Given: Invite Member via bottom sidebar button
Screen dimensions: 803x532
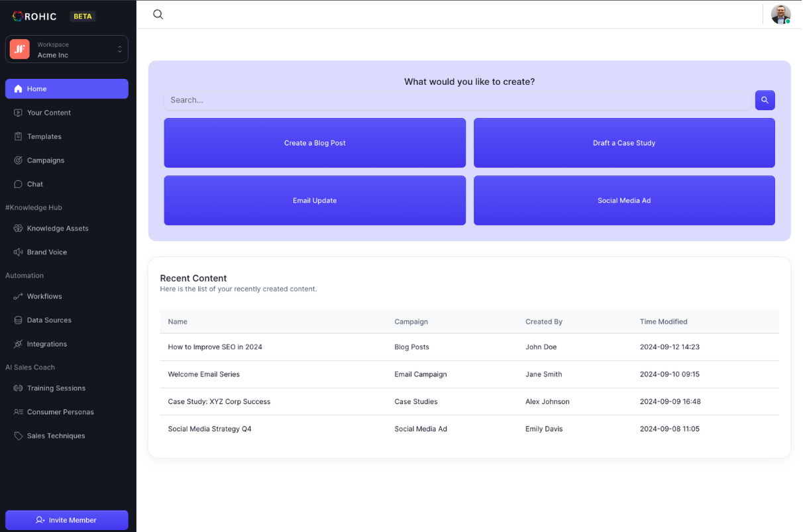Looking at the screenshot, I should coord(67,520).
